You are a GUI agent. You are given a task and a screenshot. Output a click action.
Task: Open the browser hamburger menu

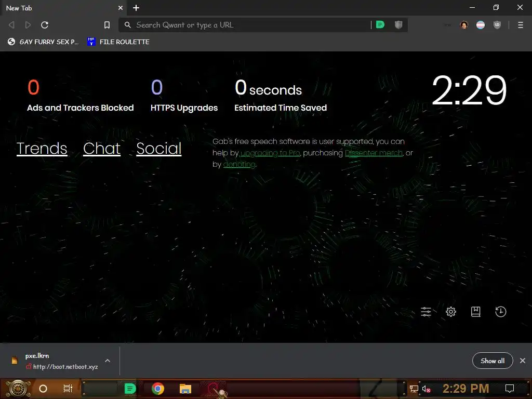pyautogui.click(x=521, y=25)
